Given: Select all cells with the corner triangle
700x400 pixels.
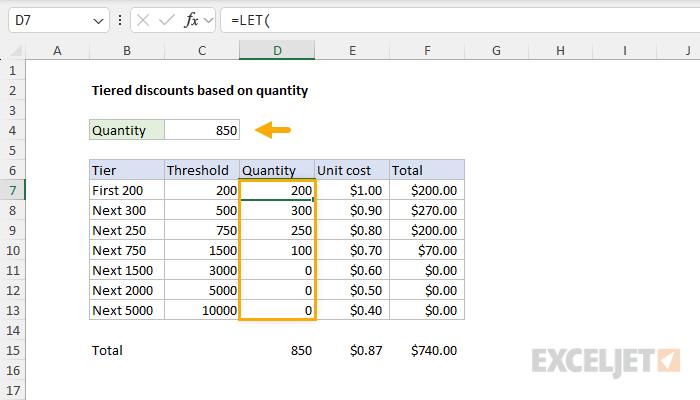Looking at the screenshot, I should pyautogui.click(x=16, y=50).
